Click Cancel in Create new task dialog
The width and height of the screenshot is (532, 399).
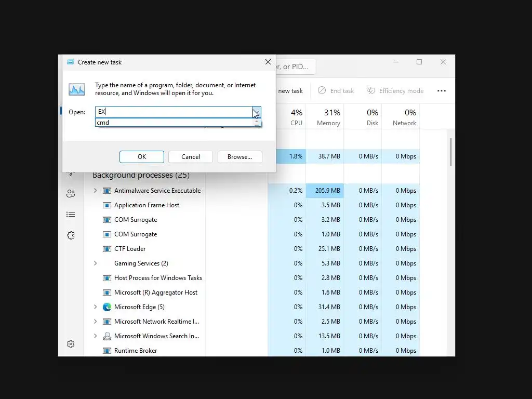[191, 157]
